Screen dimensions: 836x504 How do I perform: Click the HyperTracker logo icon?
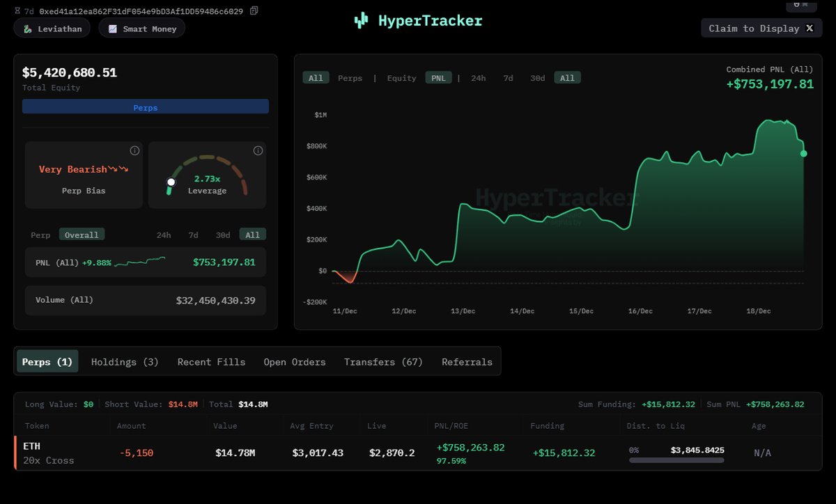pyautogui.click(x=361, y=21)
